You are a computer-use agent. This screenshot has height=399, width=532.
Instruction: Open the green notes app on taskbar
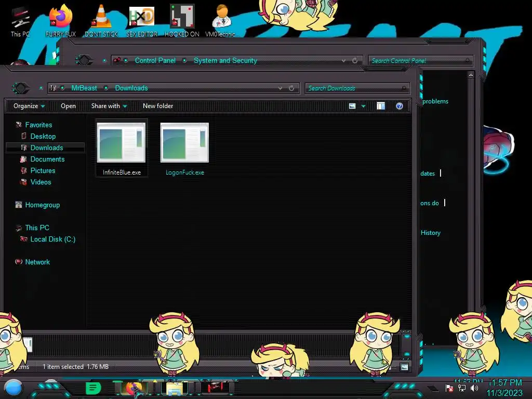pos(93,388)
